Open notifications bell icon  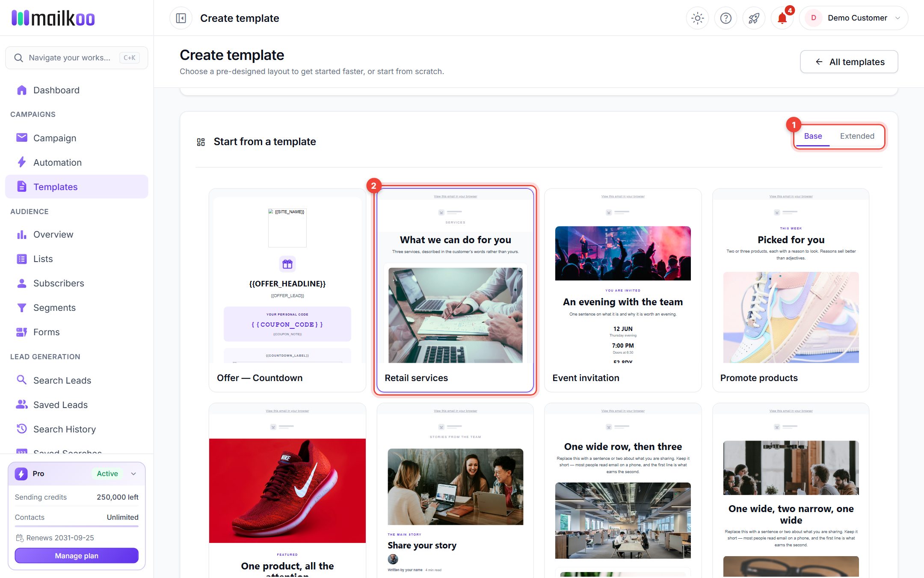click(x=782, y=18)
